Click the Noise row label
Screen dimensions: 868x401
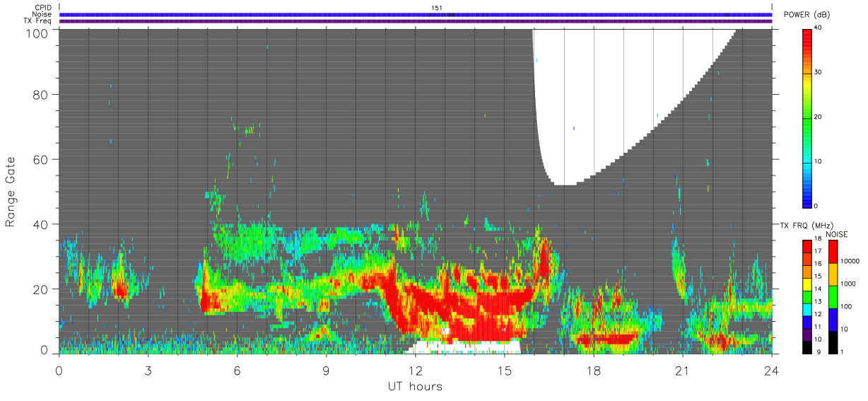[42, 14]
